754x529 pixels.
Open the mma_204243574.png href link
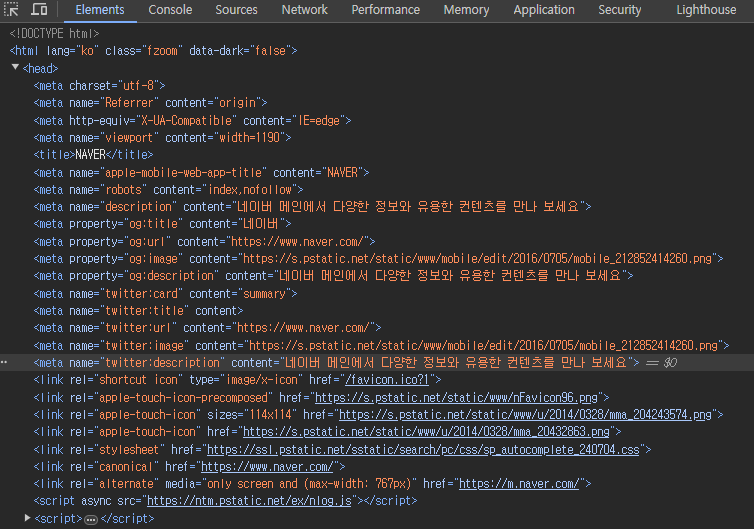tap(525, 415)
